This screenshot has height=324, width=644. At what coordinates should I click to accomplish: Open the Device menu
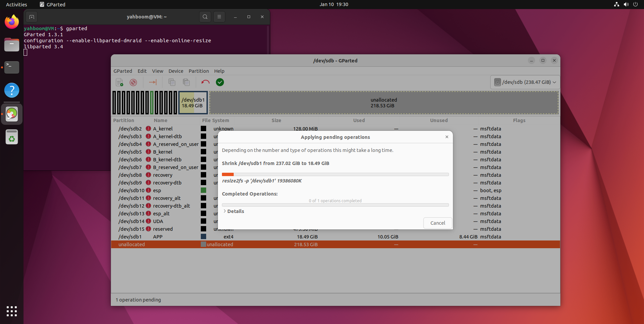(x=176, y=71)
